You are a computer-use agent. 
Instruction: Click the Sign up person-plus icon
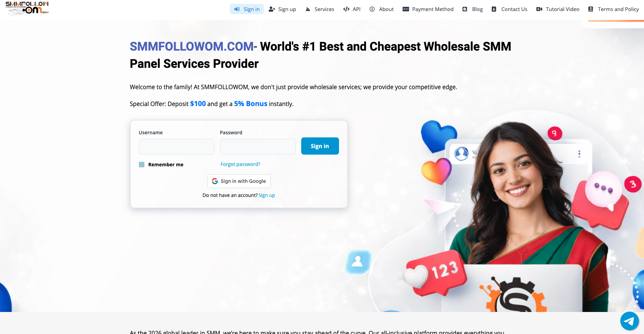[x=272, y=9]
